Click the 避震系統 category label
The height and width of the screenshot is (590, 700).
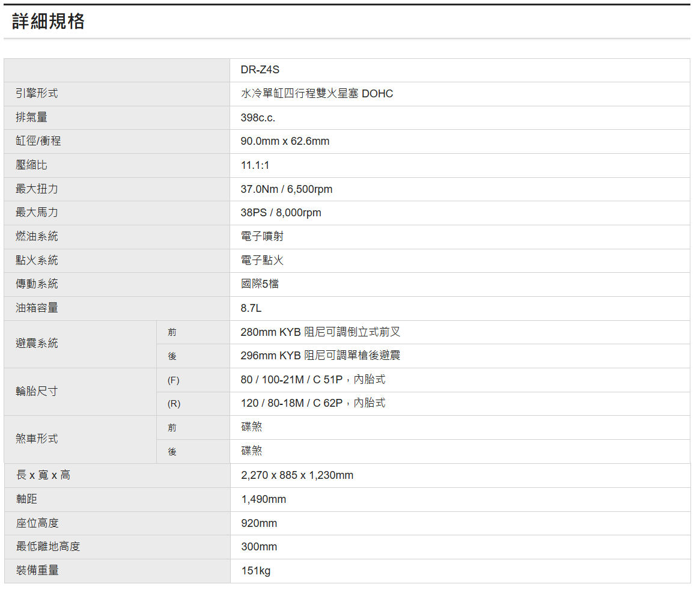coord(37,344)
